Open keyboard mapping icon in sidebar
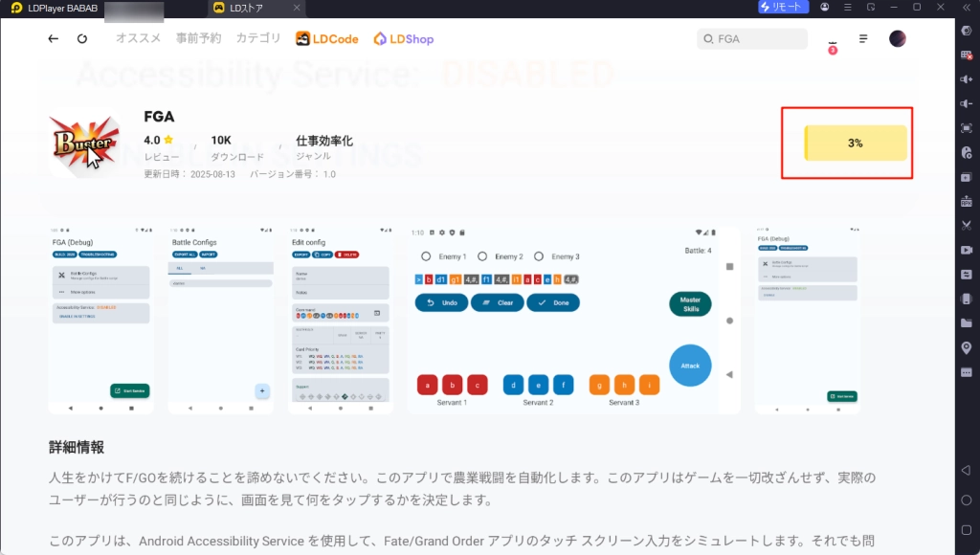This screenshot has height=555, width=980. tap(967, 55)
